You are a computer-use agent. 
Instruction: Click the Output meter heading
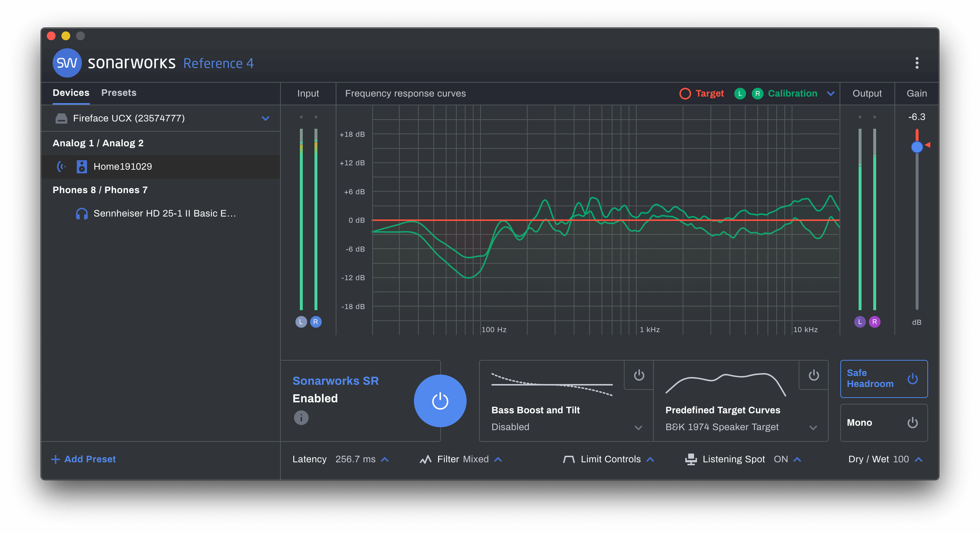pos(867,93)
